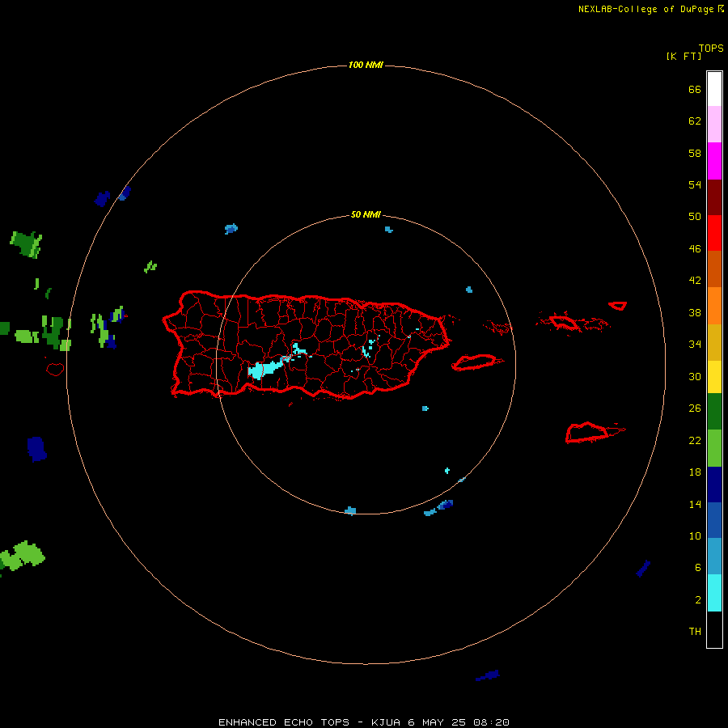The image size is (728, 728).
Task: Click the '54' legend value label
Action: [695, 184]
